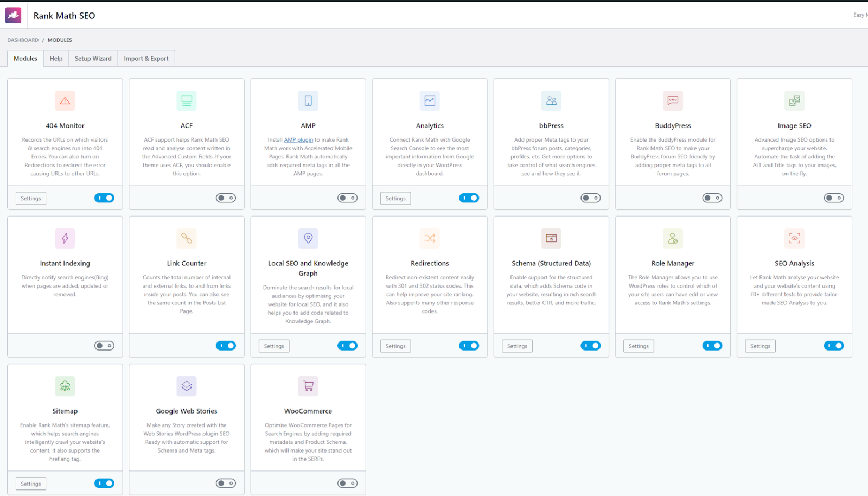
Task: Turn on Instant Indexing module
Action: pos(104,346)
